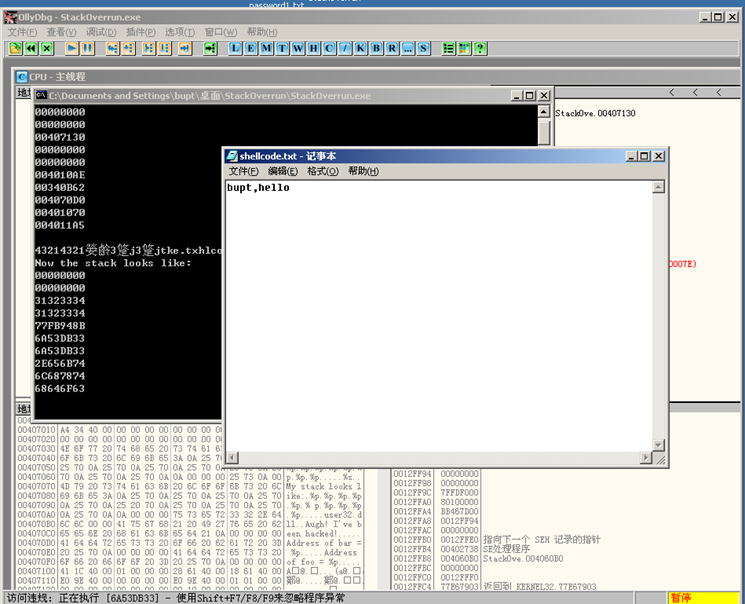
Task: Open the 选项(T) menu in OllyDbg
Action: (181, 32)
